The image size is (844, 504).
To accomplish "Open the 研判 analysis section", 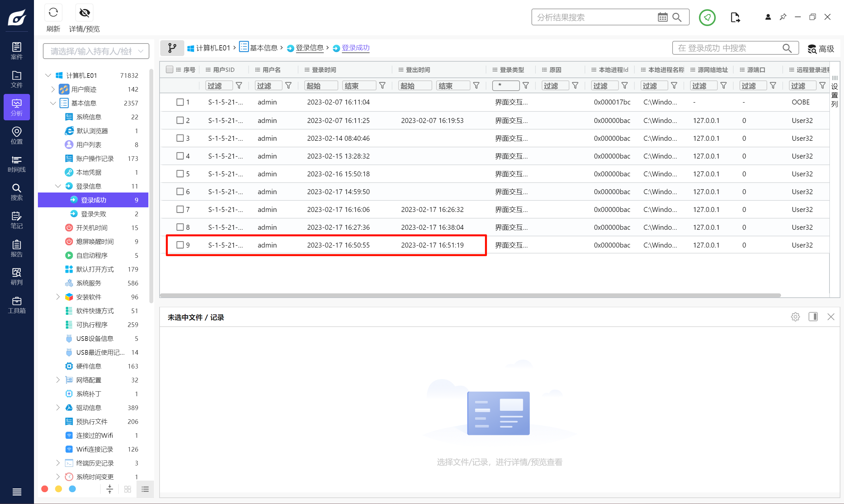I will click(16, 277).
